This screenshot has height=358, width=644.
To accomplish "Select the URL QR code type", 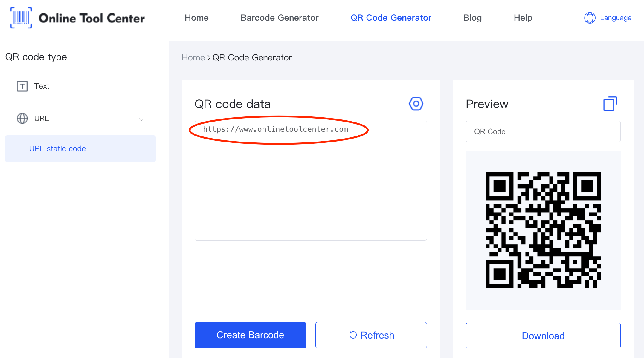I will [x=41, y=118].
